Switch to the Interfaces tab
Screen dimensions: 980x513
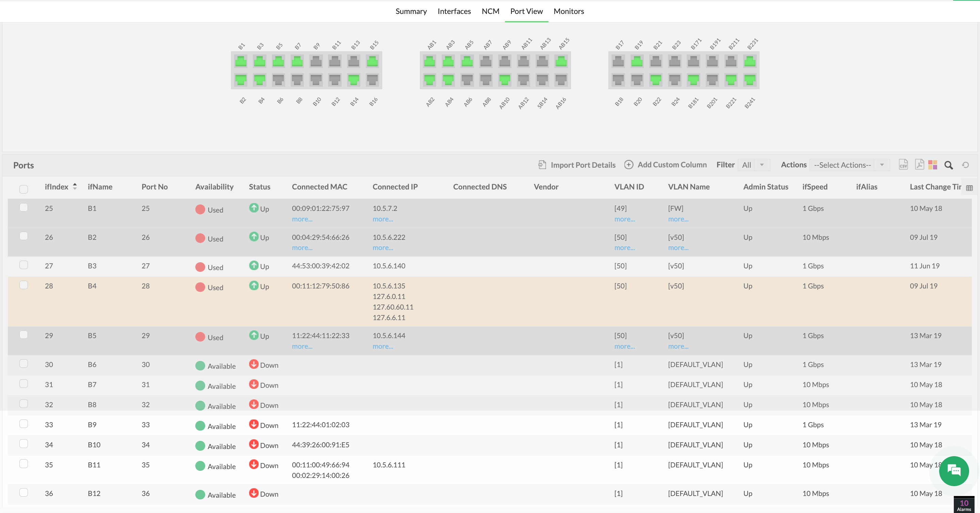coord(454,12)
